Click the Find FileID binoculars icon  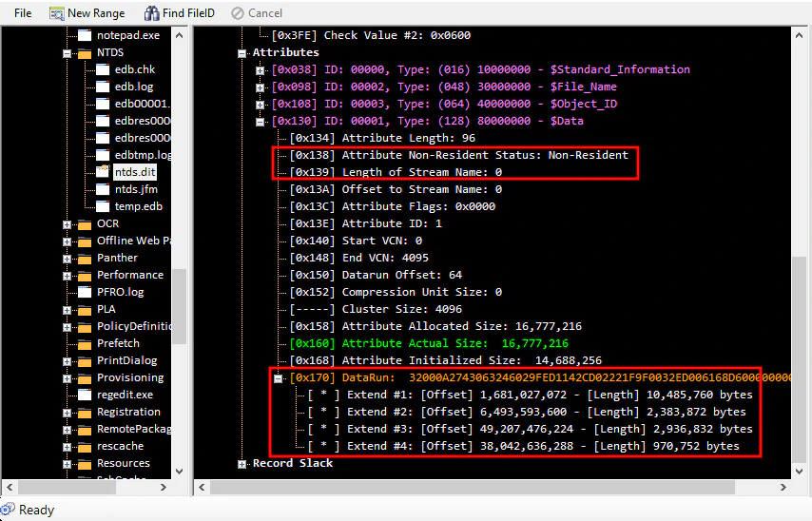[x=151, y=13]
